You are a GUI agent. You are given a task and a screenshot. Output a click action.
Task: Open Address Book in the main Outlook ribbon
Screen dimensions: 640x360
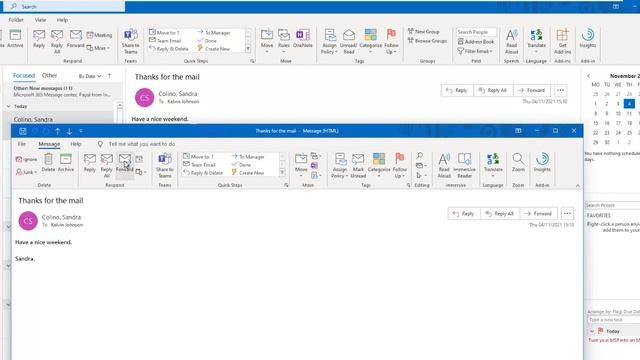pos(476,42)
